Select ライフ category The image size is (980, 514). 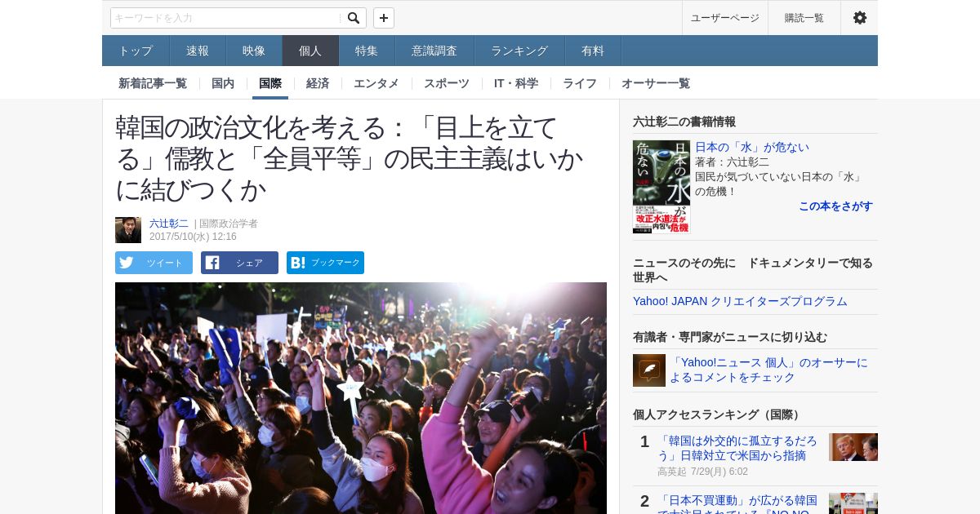click(580, 83)
